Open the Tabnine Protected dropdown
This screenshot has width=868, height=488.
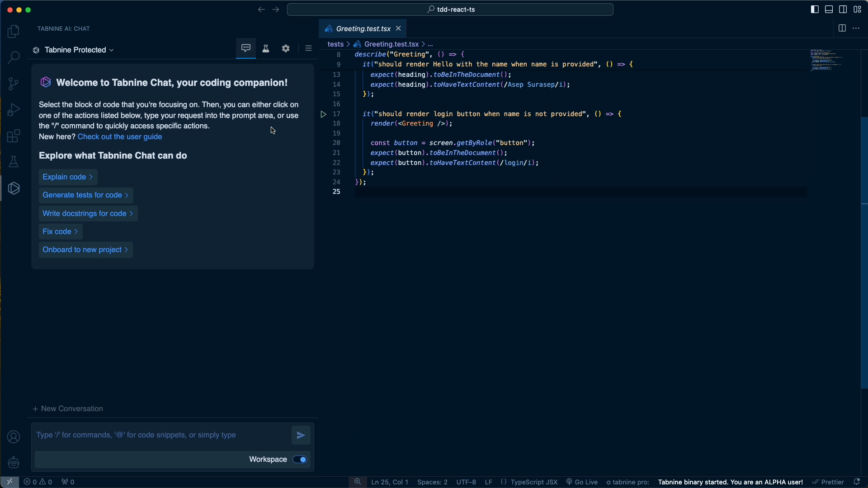[x=75, y=50]
